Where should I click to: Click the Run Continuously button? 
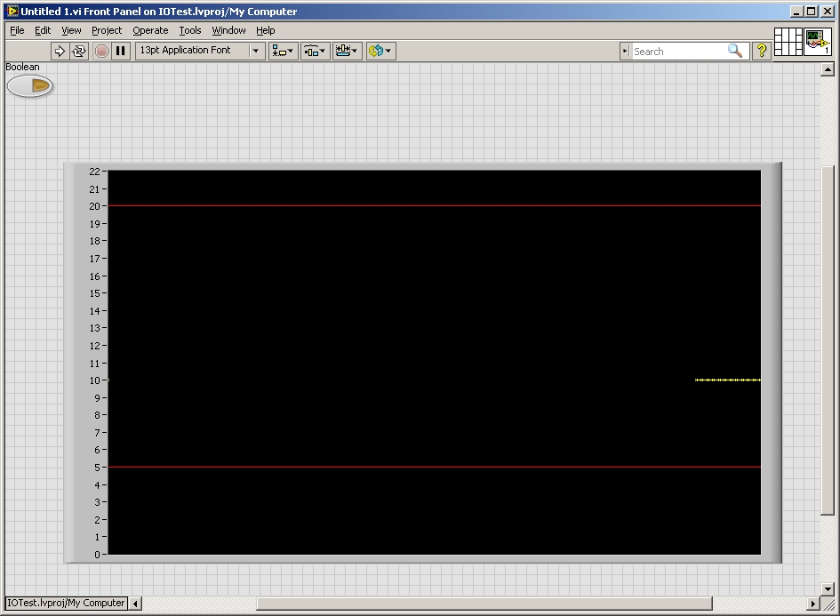[79, 51]
